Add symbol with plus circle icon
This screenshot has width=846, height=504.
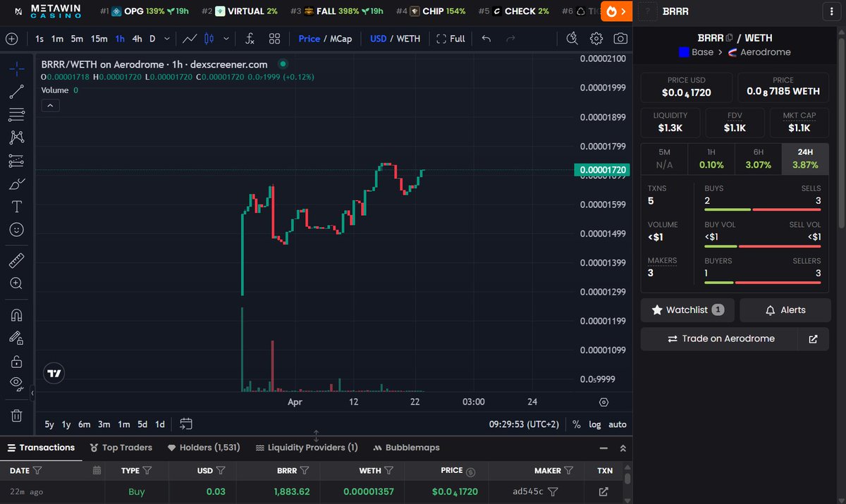[x=12, y=39]
